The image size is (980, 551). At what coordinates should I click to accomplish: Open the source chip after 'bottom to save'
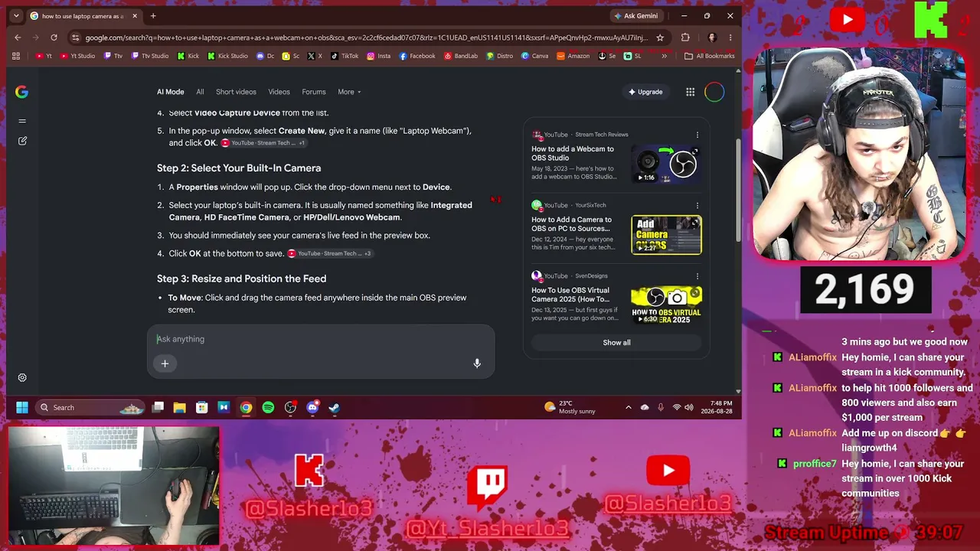pos(330,253)
